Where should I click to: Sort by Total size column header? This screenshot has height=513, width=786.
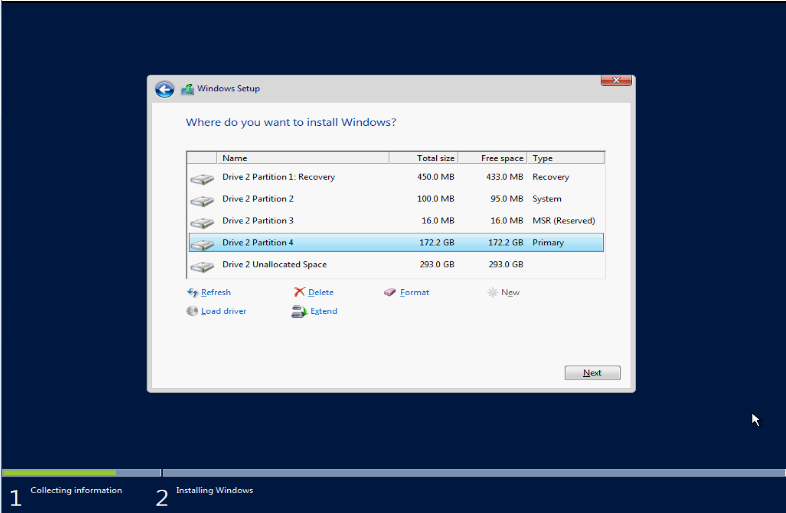(424, 158)
